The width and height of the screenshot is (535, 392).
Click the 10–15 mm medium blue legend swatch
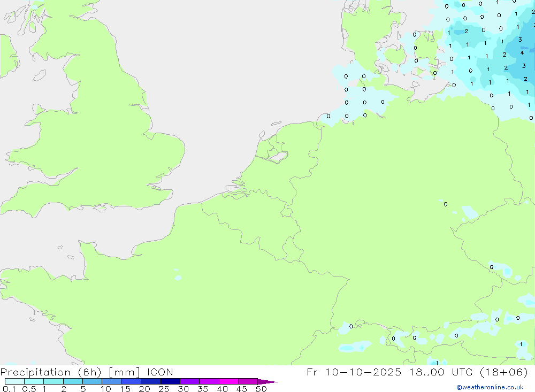(112, 381)
